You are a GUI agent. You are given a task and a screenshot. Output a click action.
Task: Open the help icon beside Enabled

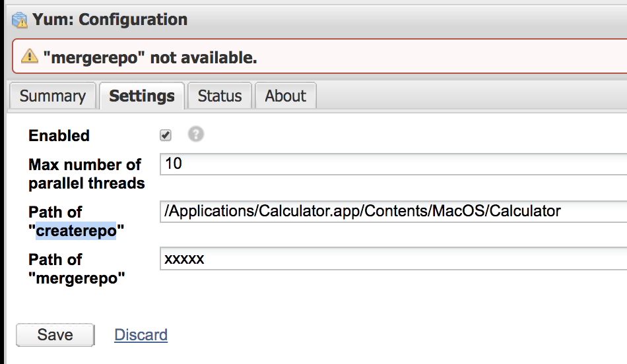pyautogui.click(x=196, y=135)
